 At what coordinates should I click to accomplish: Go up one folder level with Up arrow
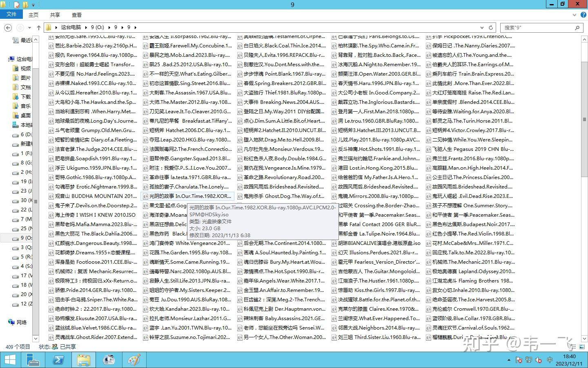pos(38,27)
